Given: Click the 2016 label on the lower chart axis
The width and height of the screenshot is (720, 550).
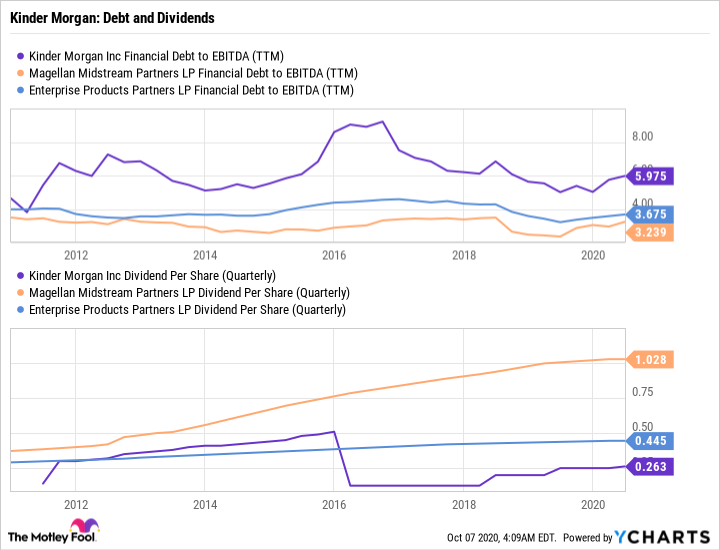Looking at the screenshot, I should [x=334, y=504].
